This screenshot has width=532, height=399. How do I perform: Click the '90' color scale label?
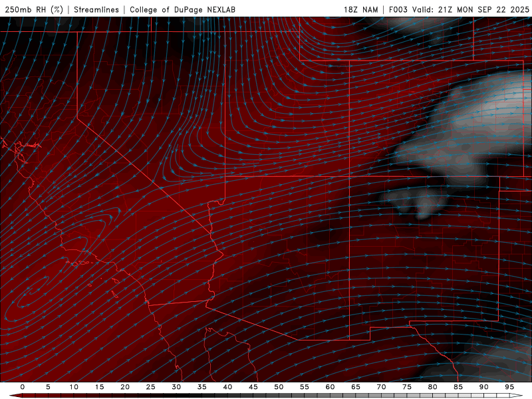pyautogui.click(x=483, y=387)
